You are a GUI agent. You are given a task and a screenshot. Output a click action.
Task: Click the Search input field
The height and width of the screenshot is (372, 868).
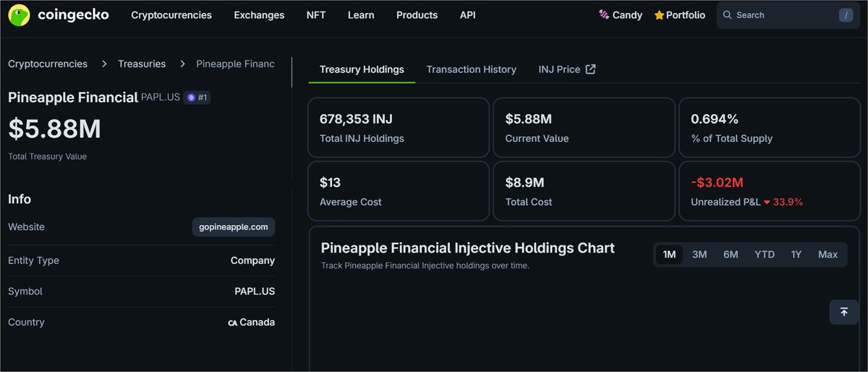pos(788,15)
